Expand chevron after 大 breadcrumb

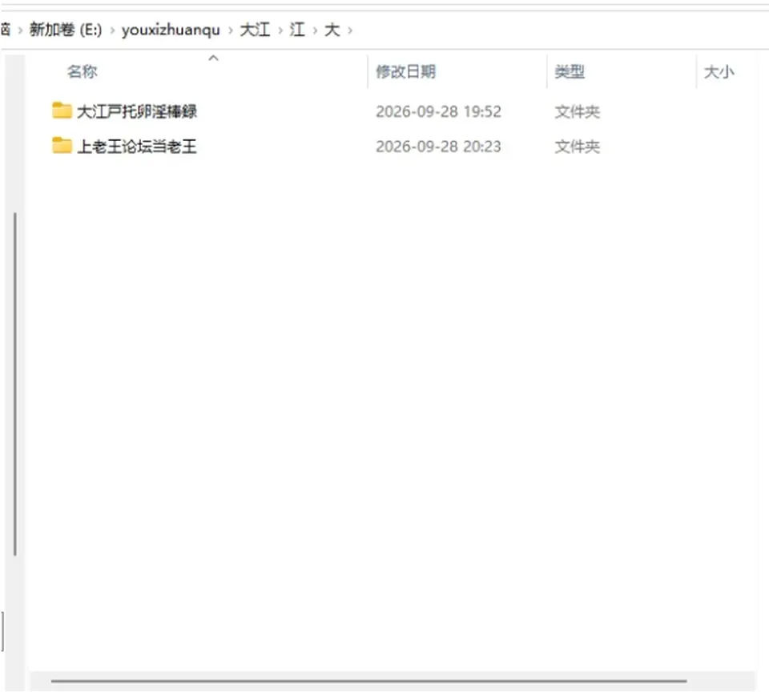point(350,30)
